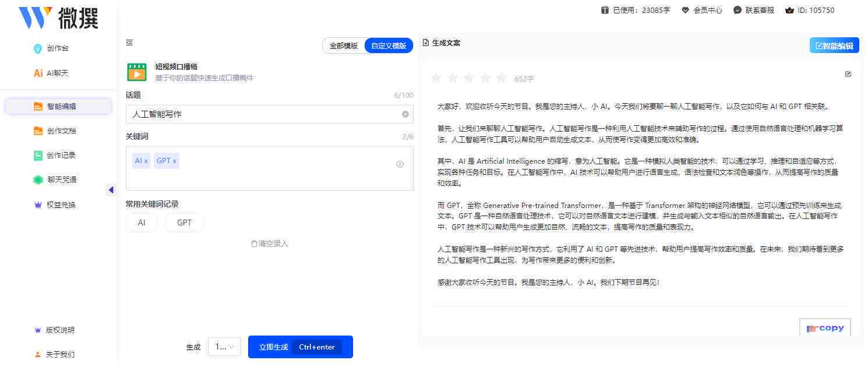Open 联系客服
This screenshot has width=868, height=367.
[x=754, y=10]
